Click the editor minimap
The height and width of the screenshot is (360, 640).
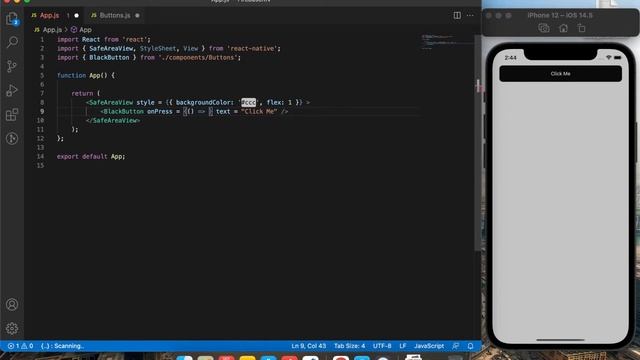(446, 42)
